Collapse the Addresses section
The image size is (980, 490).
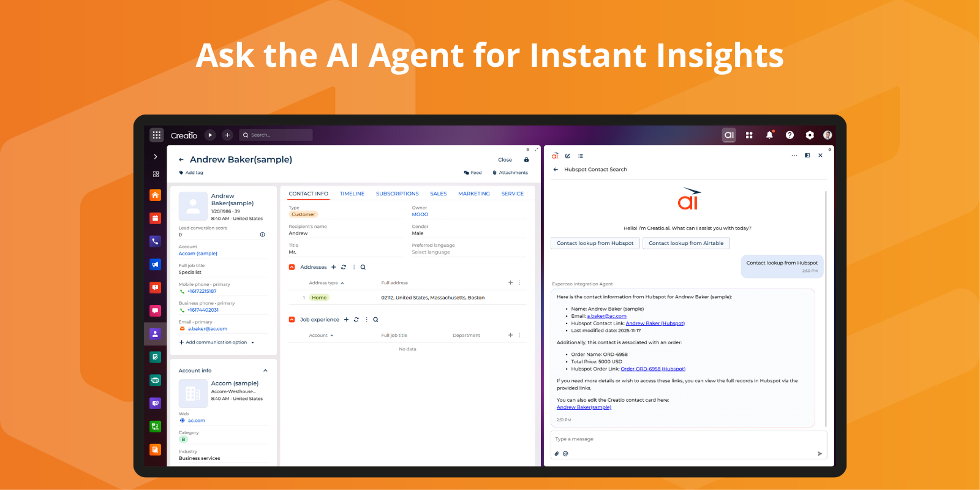292,267
